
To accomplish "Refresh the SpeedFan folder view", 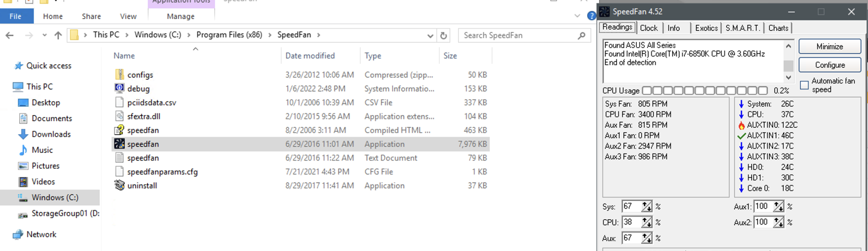I will [443, 35].
